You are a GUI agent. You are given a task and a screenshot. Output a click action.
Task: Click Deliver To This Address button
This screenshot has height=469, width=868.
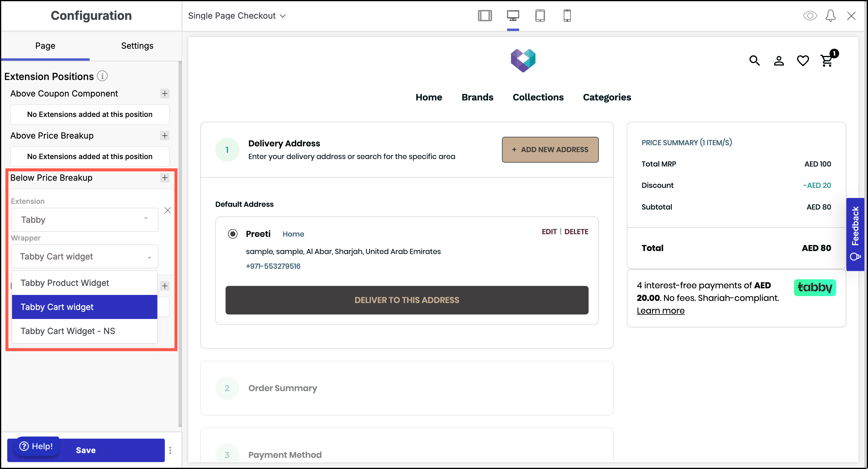point(407,300)
